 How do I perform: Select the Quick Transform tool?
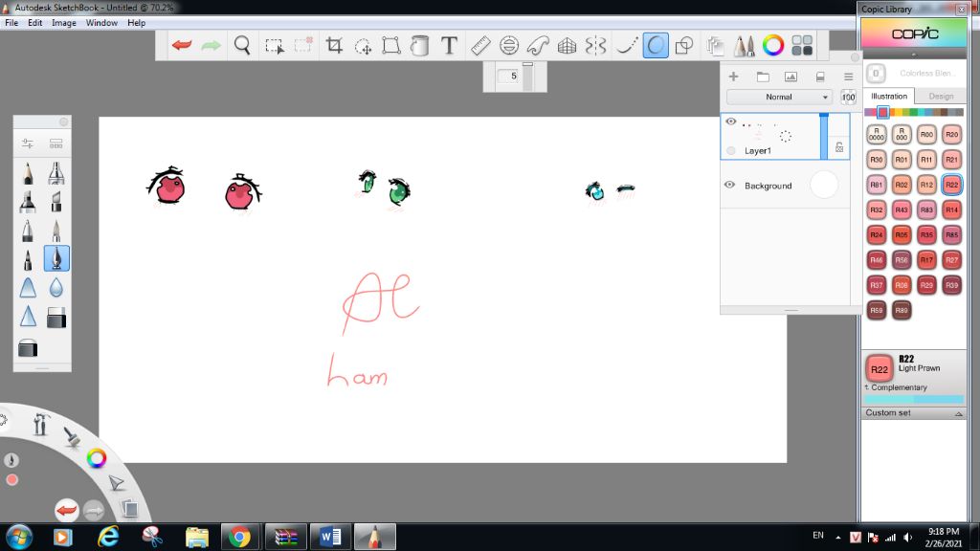pos(363,46)
